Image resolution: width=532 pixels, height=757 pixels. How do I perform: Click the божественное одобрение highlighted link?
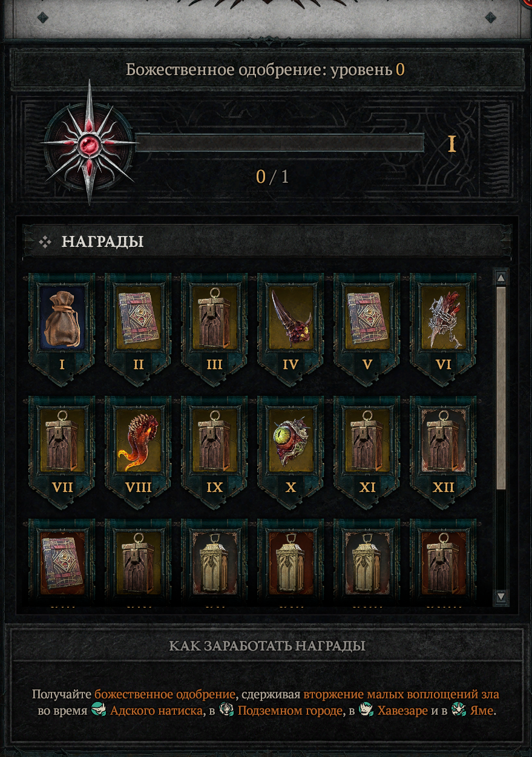point(165,694)
